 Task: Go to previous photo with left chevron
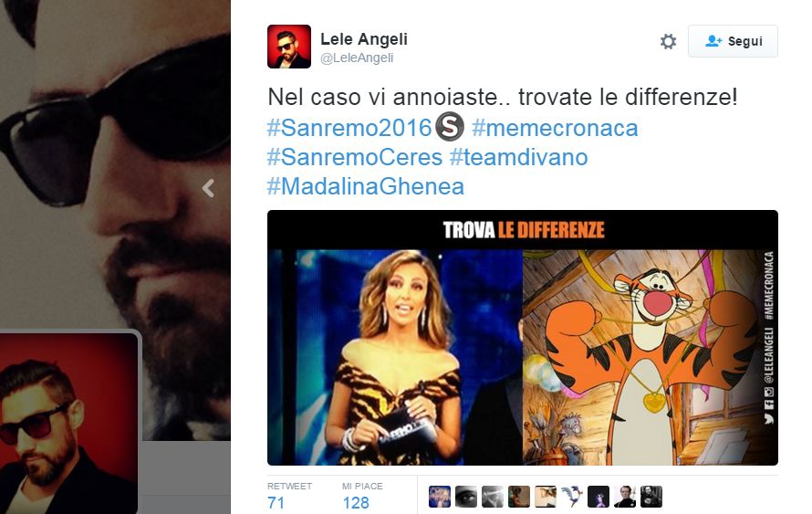click(x=208, y=188)
